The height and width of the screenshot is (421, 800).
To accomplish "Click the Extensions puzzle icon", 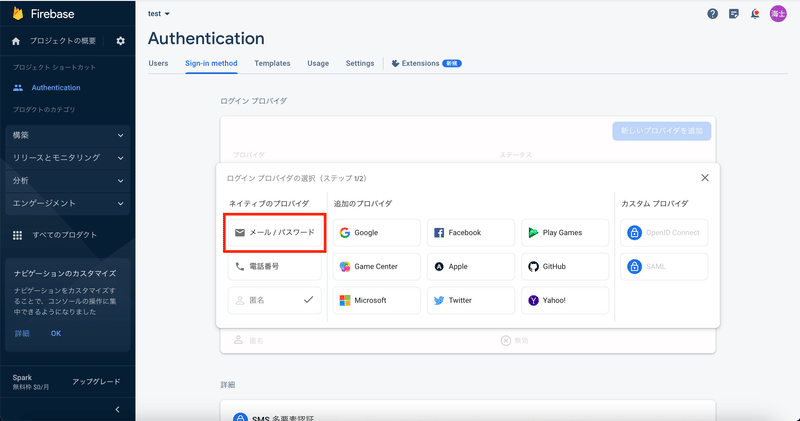I will tap(395, 63).
